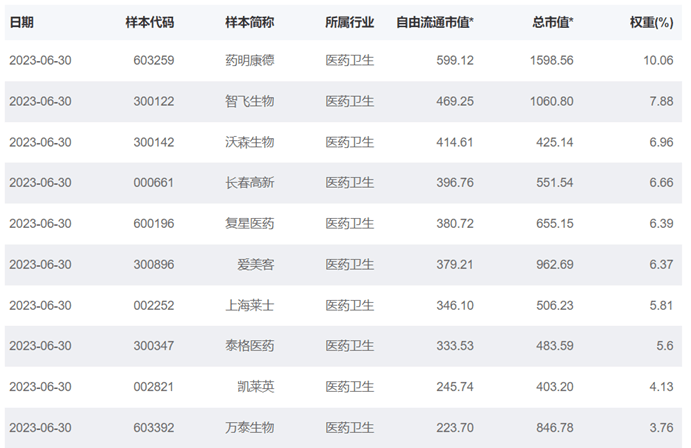Image resolution: width=691 pixels, height=448 pixels.
Task: Select stock code 300122
Action: tap(154, 101)
